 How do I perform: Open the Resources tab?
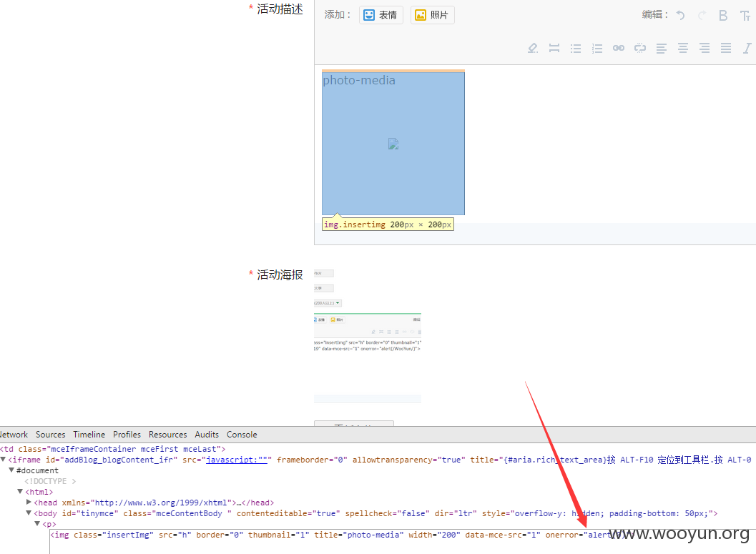(168, 435)
